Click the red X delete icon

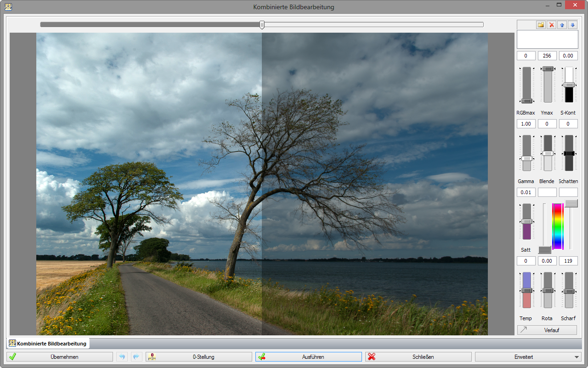[552, 25]
